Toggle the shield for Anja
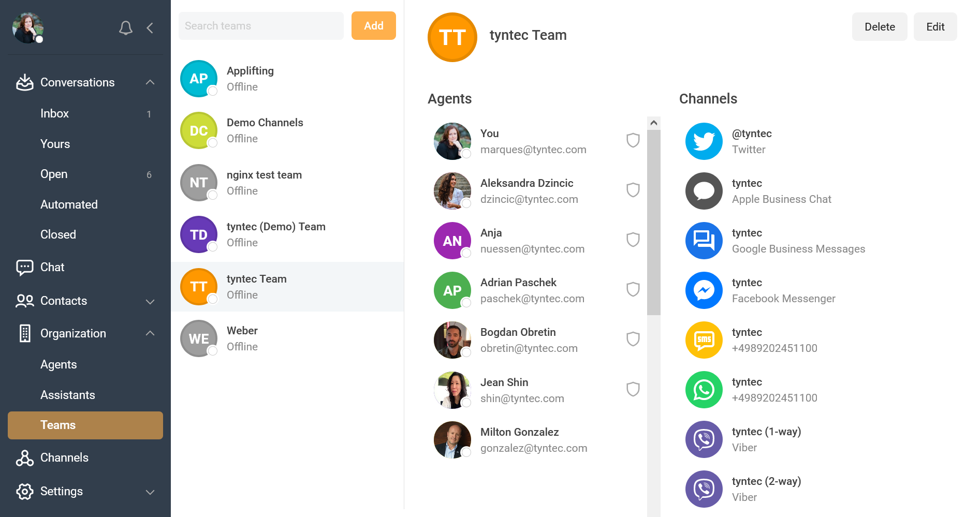The width and height of the screenshot is (980, 517). (x=633, y=240)
